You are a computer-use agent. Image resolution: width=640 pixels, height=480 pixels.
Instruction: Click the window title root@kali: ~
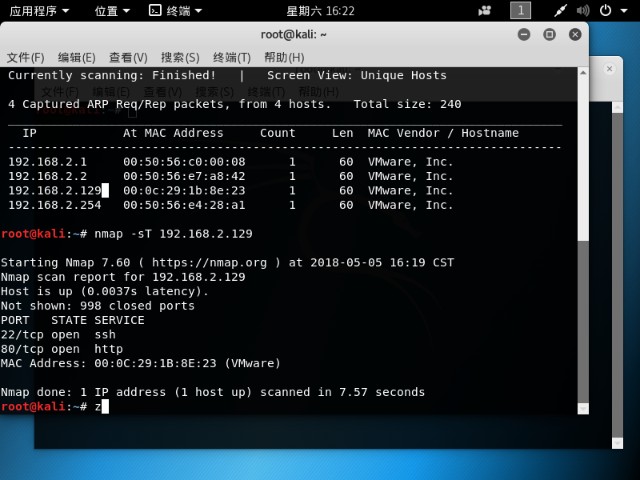(x=293, y=35)
